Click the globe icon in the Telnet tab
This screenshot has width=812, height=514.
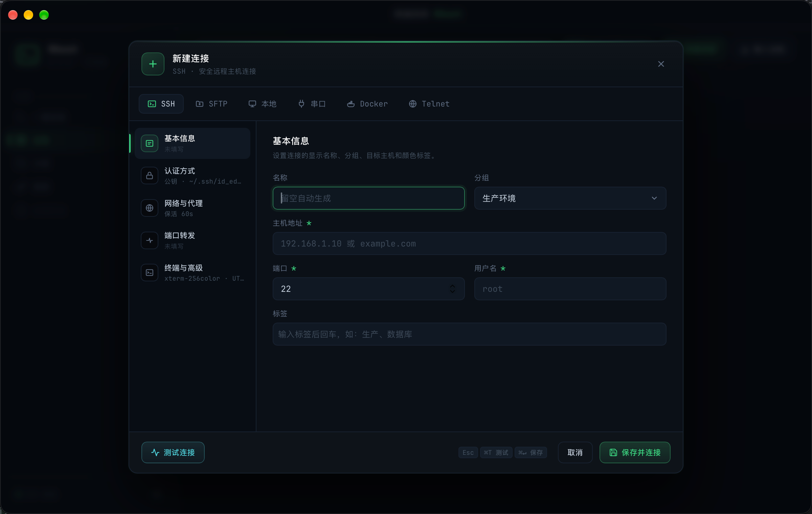click(x=413, y=104)
